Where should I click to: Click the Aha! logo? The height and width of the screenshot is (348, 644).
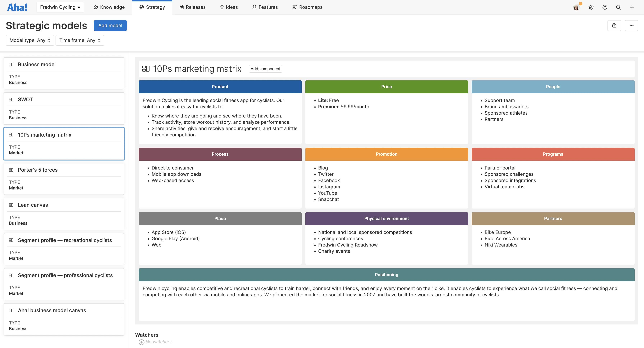[17, 7]
